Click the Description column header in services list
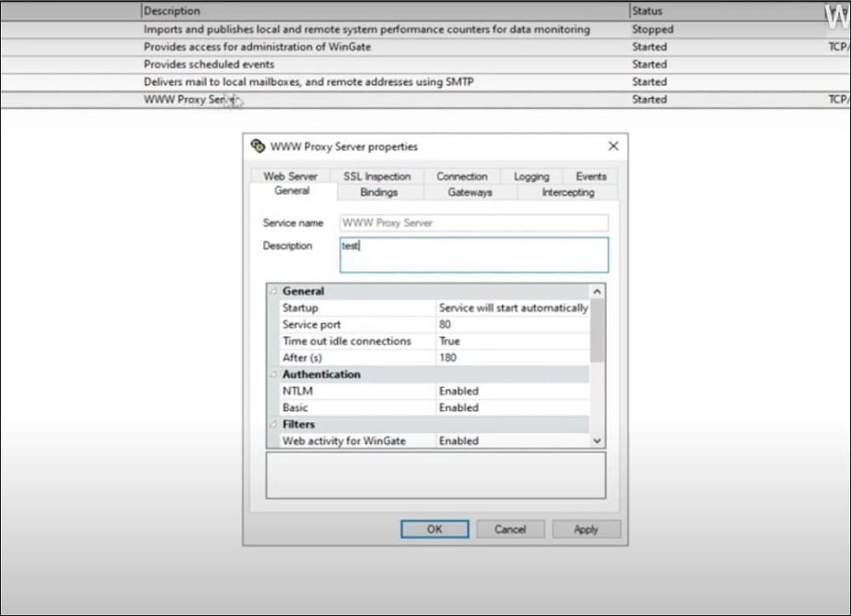 coord(385,11)
